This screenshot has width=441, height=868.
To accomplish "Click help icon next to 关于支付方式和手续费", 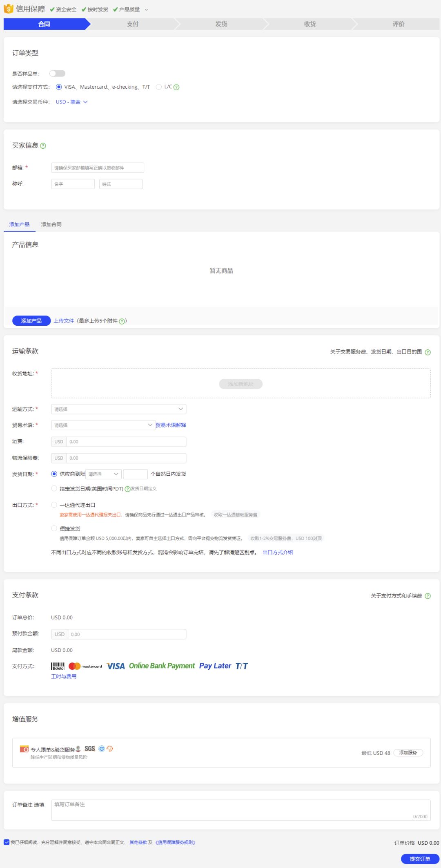I will [428, 596].
